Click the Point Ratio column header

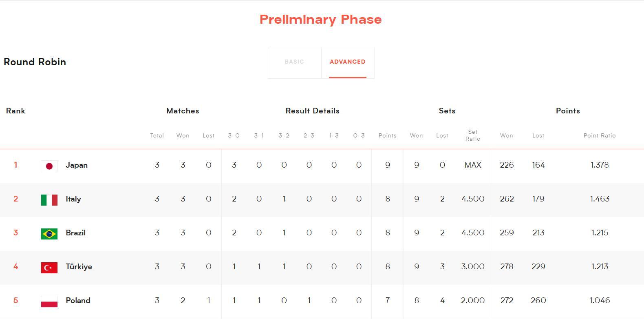point(599,135)
